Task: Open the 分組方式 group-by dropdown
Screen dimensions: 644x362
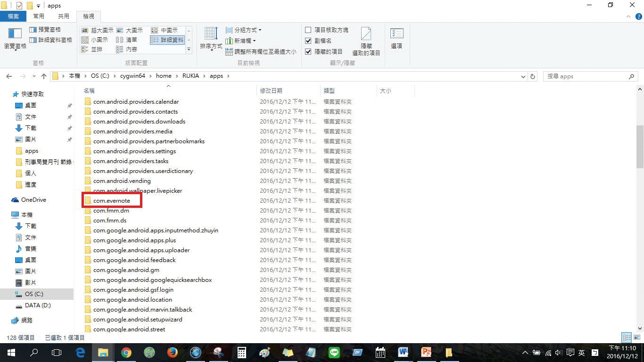Action: point(243,30)
